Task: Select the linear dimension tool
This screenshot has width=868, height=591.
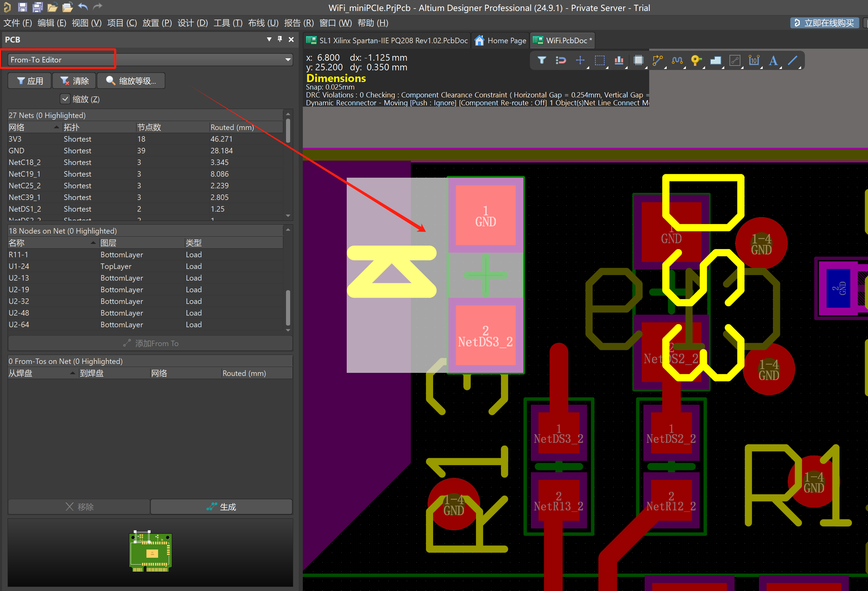Action: pos(754,60)
